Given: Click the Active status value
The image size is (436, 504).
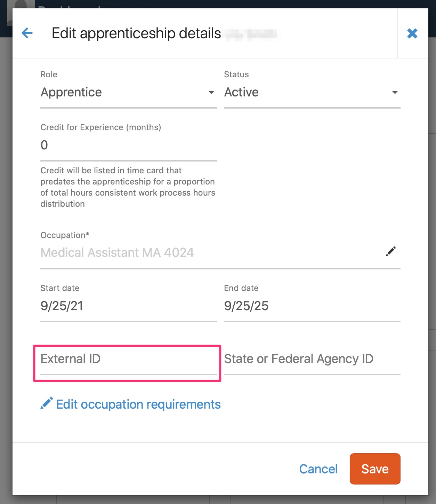Looking at the screenshot, I should click(242, 92).
